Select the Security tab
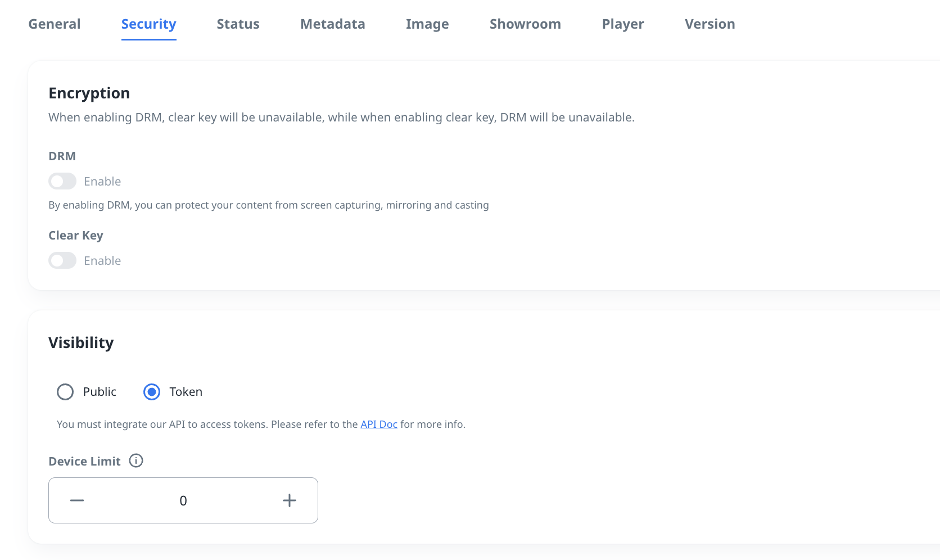Image resolution: width=940 pixels, height=560 pixels. point(148,24)
